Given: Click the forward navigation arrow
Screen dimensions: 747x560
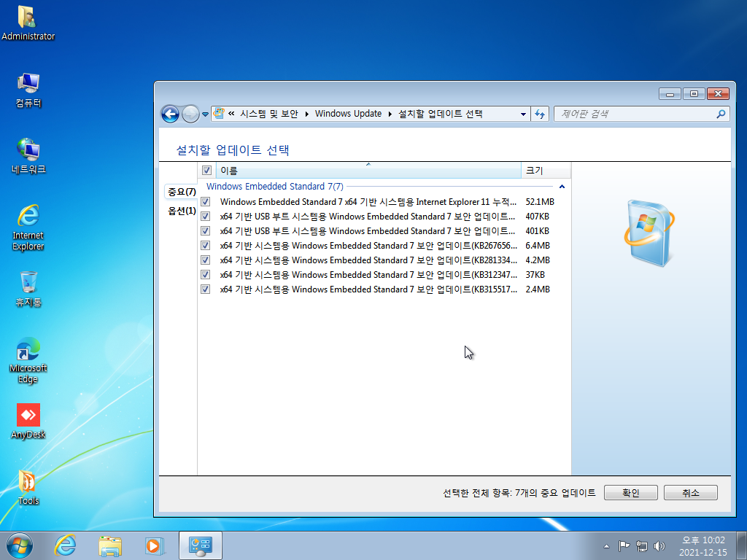Looking at the screenshot, I should [x=190, y=114].
